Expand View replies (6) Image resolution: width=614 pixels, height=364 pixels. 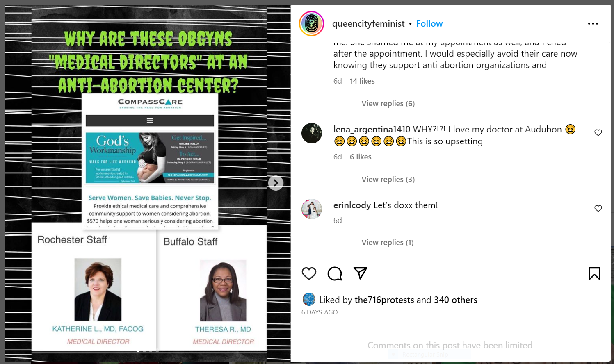[388, 104]
